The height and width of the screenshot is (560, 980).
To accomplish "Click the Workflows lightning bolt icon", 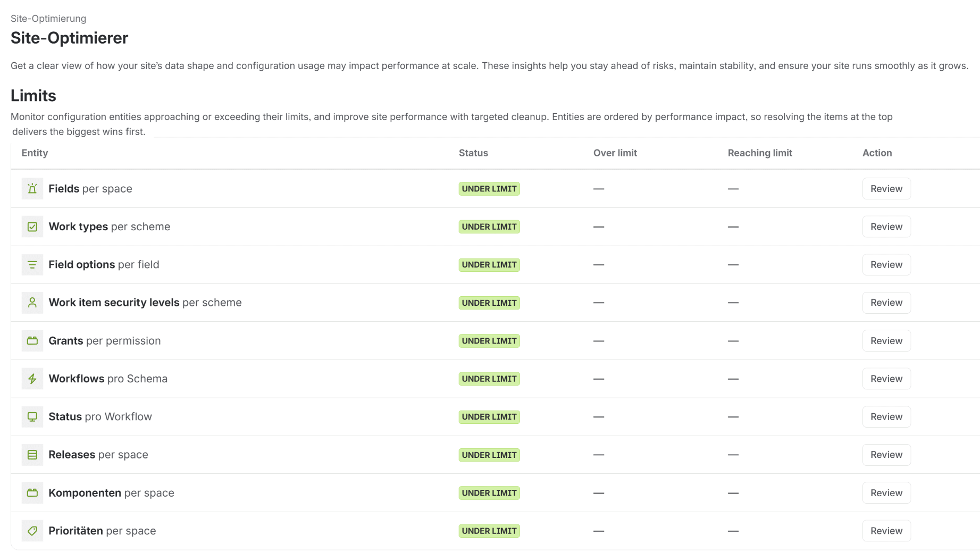I will (32, 379).
